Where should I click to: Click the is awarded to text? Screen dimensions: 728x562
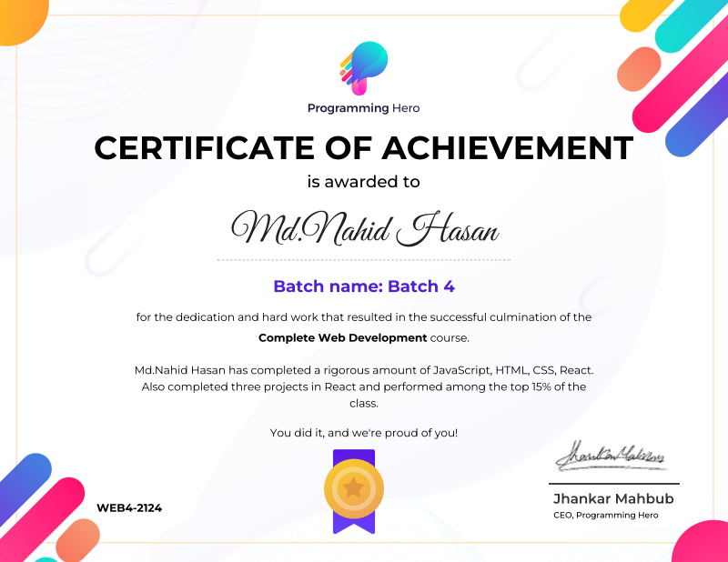pos(363,181)
